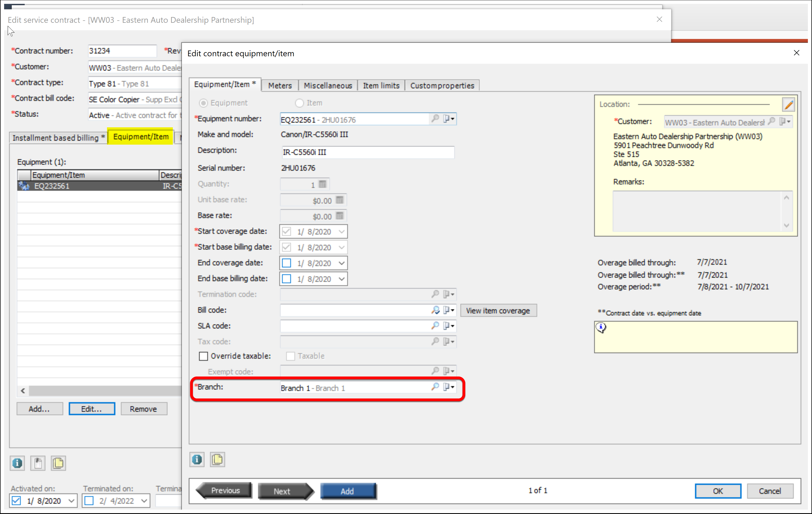
Task: Click equipment row icon beside EQ232561
Action: (x=24, y=186)
